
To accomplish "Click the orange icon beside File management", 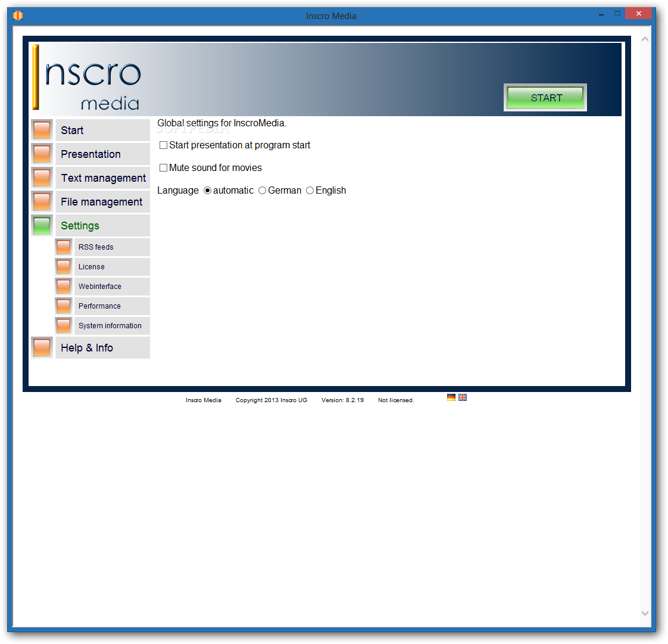I will (42, 201).
